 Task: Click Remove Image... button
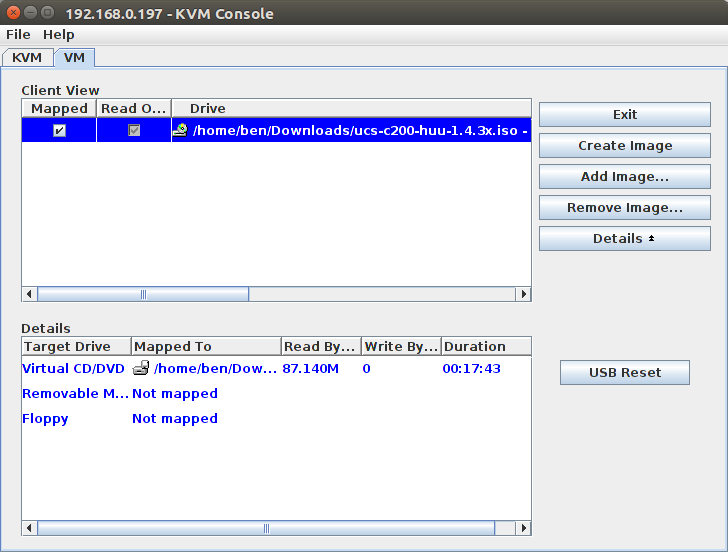pyautogui.click(x=624, y=208)
